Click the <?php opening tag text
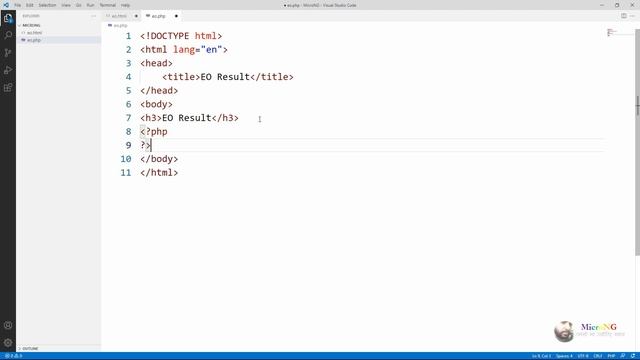Viewport: 640px width, 360px height. pos(154,132)
